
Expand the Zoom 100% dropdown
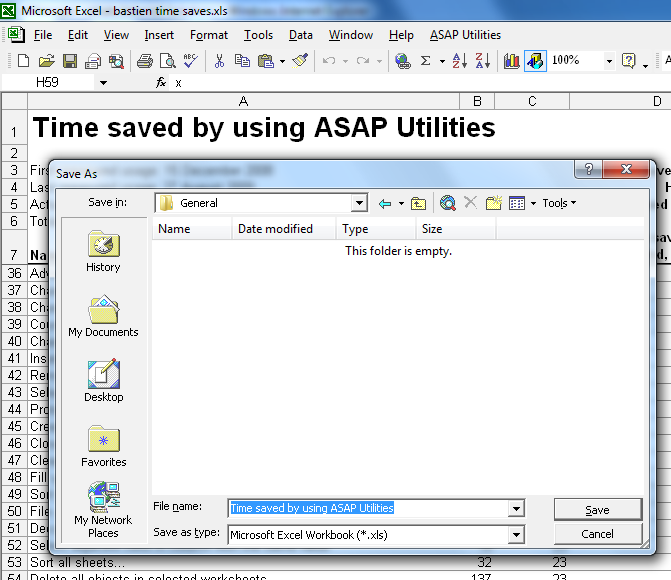(x=609, y=61)
